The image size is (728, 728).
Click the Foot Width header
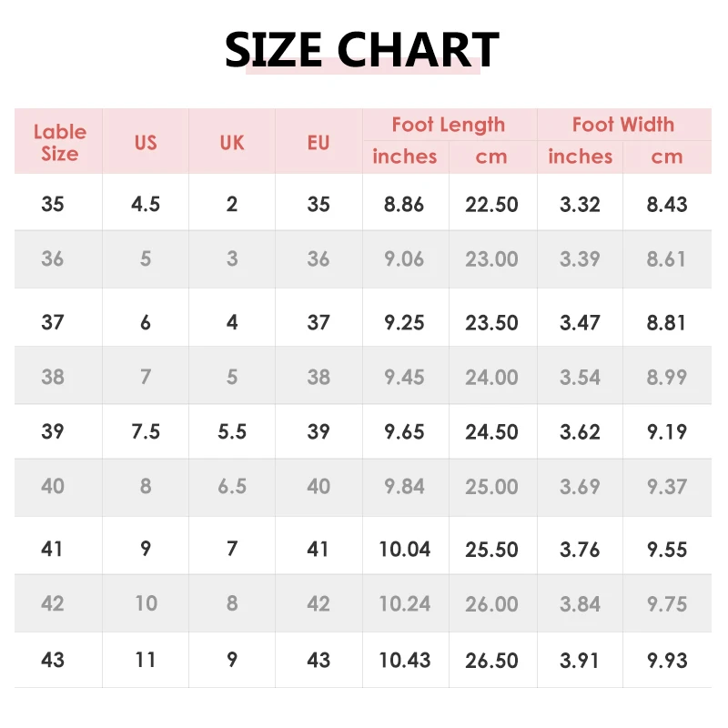click(623, 125)
